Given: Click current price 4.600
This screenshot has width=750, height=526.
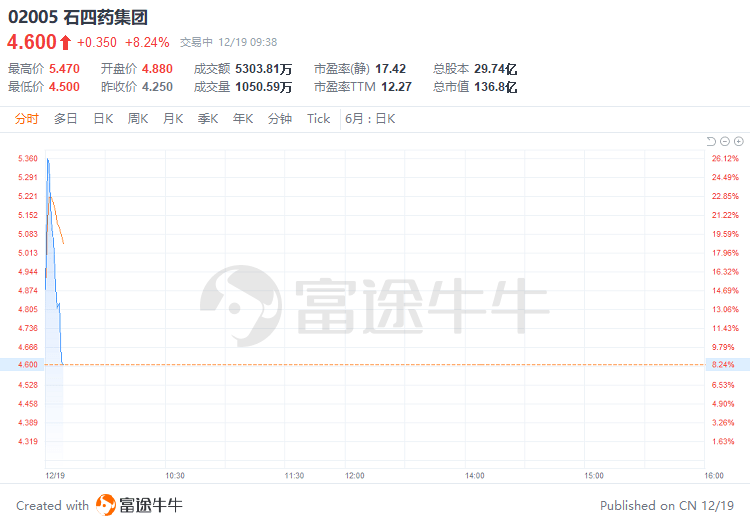Looking at the screenshot, I should point(32,42).
